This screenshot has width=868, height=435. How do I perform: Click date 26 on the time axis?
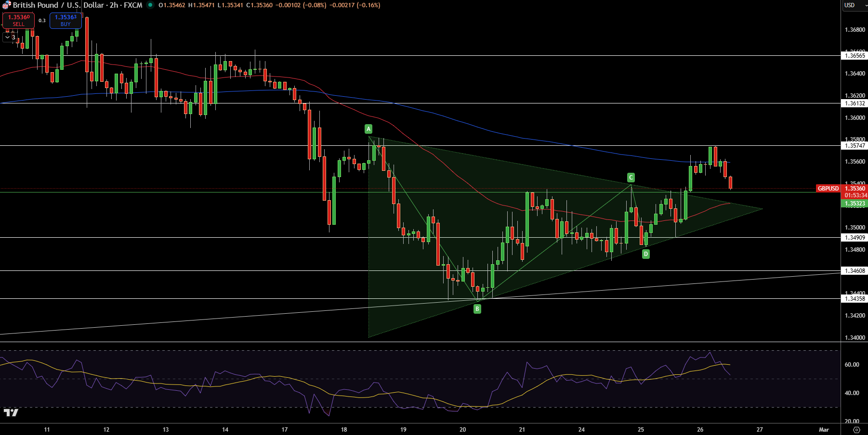click(700, 430)
